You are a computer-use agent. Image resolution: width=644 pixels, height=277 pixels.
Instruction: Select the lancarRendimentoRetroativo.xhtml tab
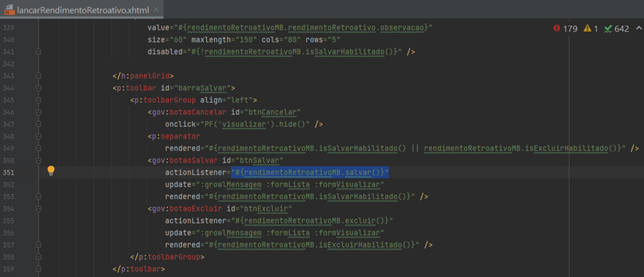point(81,9)
